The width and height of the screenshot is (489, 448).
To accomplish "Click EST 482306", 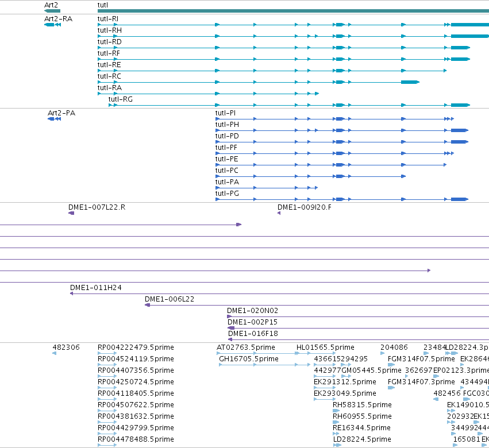I will coord(54,353).
